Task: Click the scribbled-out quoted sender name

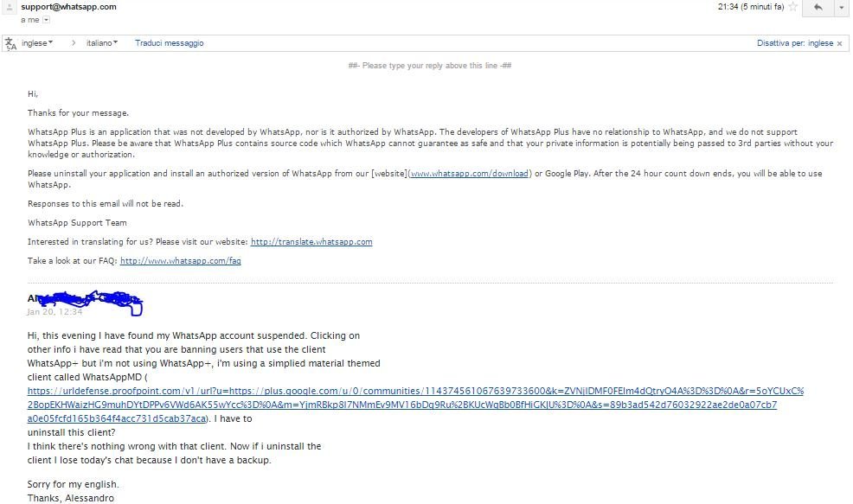Action: click(x=87, y=302)
